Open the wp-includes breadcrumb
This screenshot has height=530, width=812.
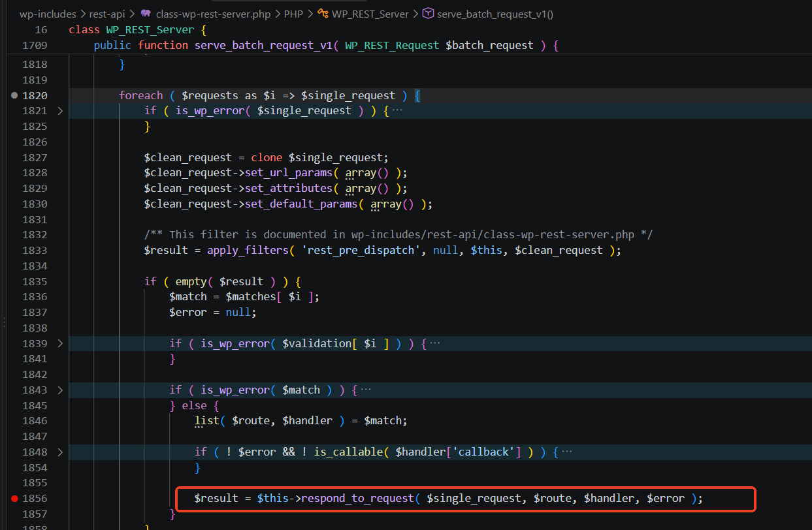[x=48, y=14]
